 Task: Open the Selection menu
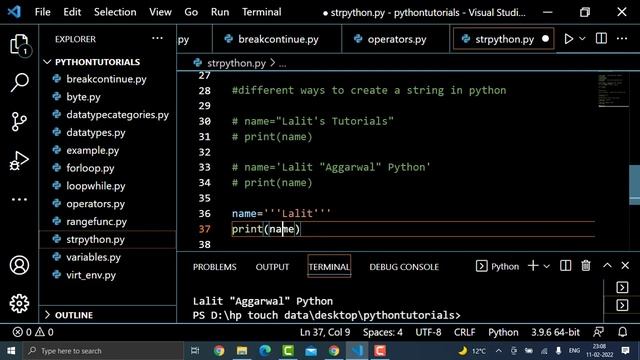click(x=115, y=12)
